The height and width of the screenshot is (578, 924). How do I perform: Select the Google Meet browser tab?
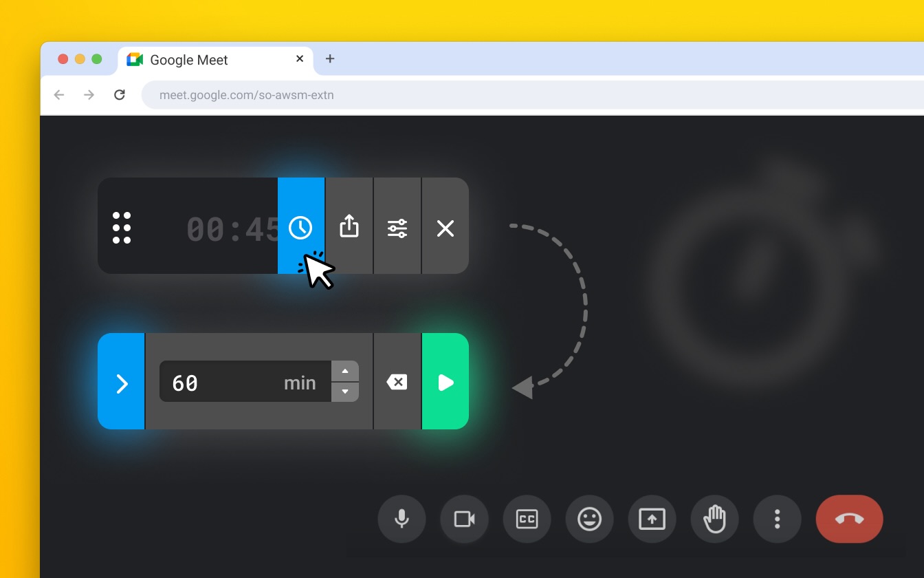tap(189, 60)
